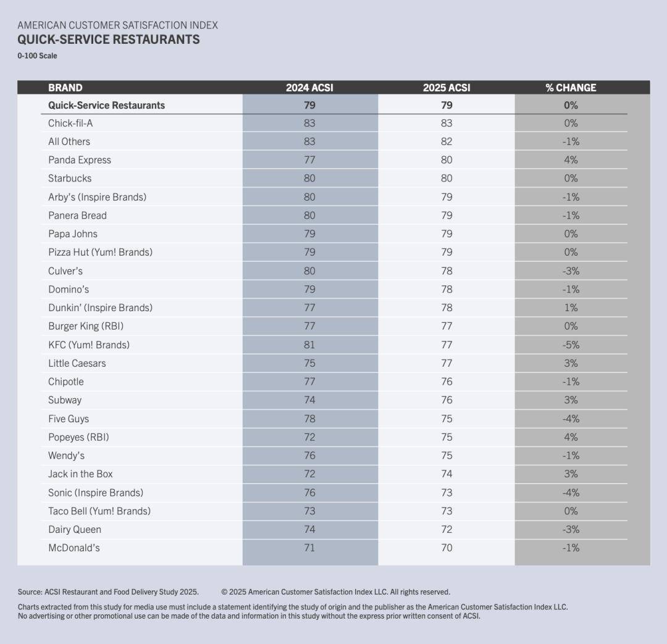Click the Quick-Service Restaurants summary row label
The height and width of the screenshot is (644, 667).
[106, 106]
